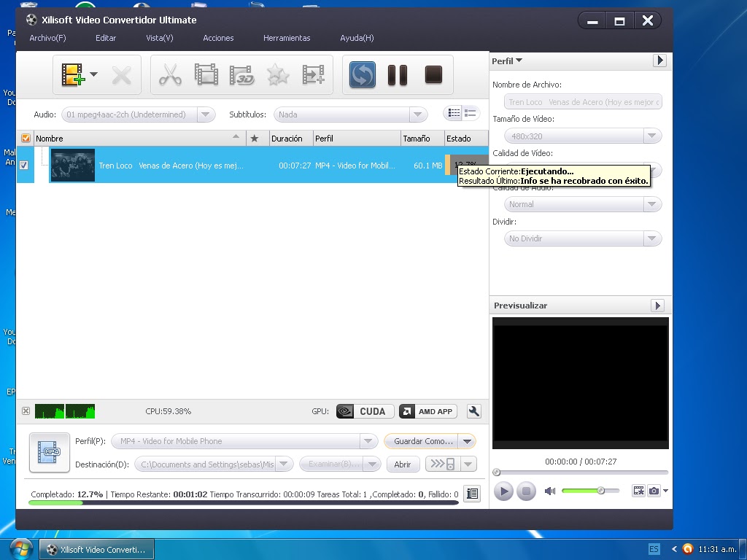Pause the current conversion
The height and width of the screenshot is (560, 747).
click(x=397, y=74)
